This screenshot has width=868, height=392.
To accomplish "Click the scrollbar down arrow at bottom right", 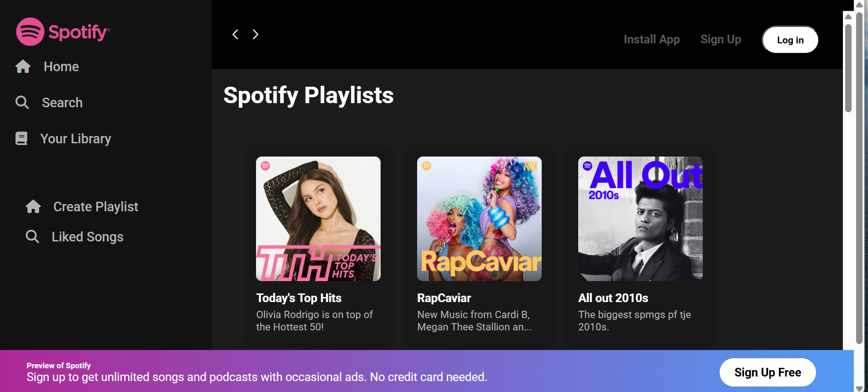I will click(x=859, y=388).
